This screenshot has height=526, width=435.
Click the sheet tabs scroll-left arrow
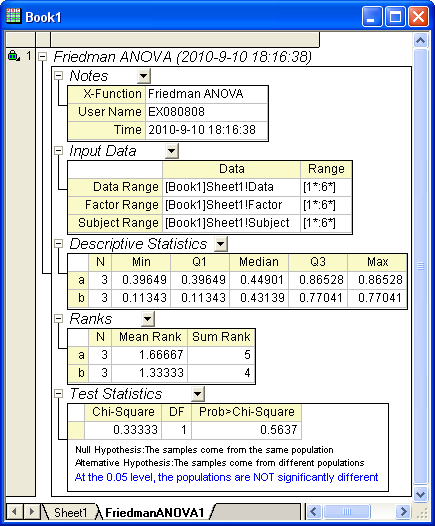pos(14,512)
